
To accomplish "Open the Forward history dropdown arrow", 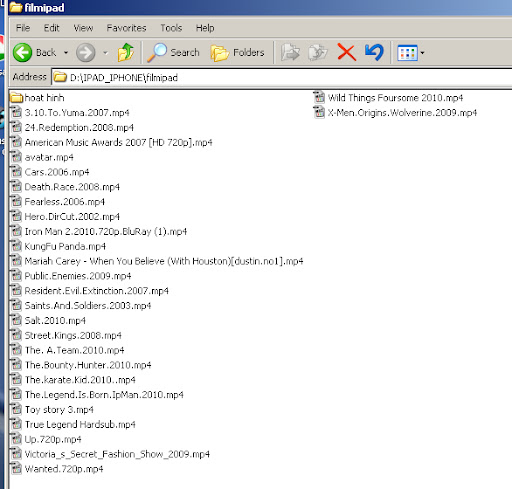I will tap(105, 53).
